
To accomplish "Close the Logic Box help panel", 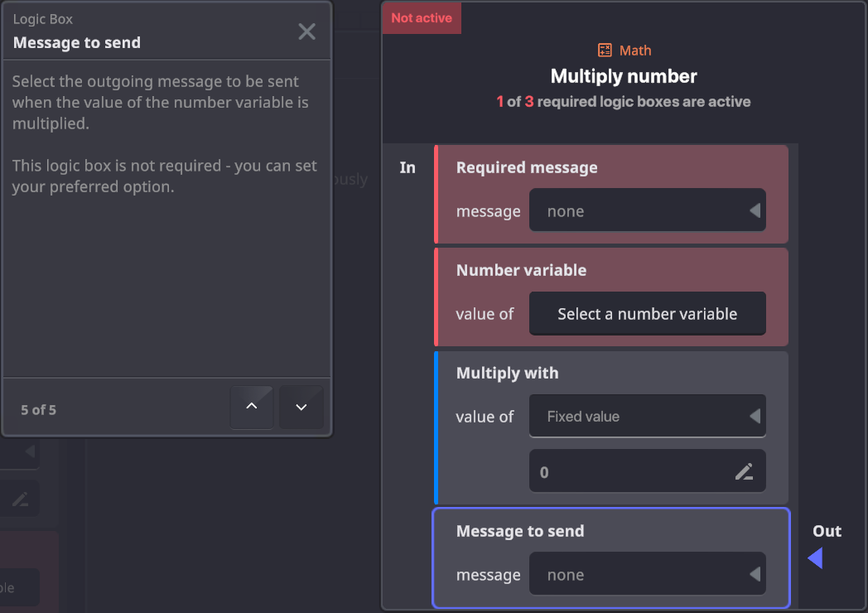I will coord(306,31).
